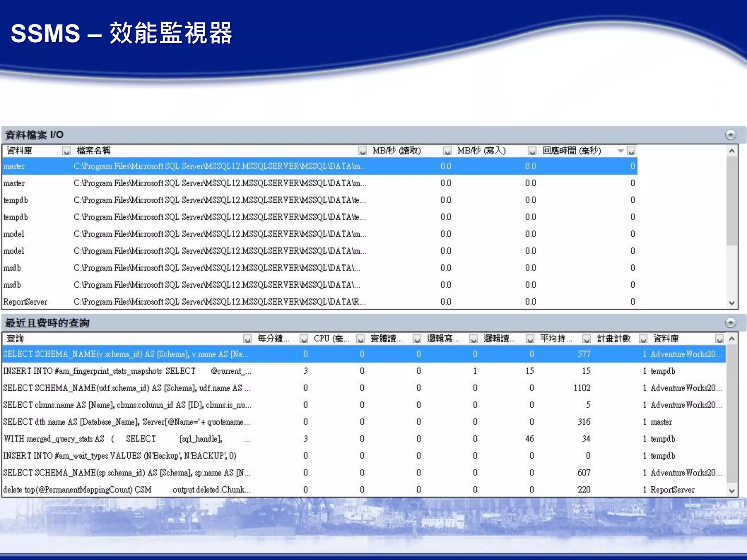Click average duration value 1102

582,388
